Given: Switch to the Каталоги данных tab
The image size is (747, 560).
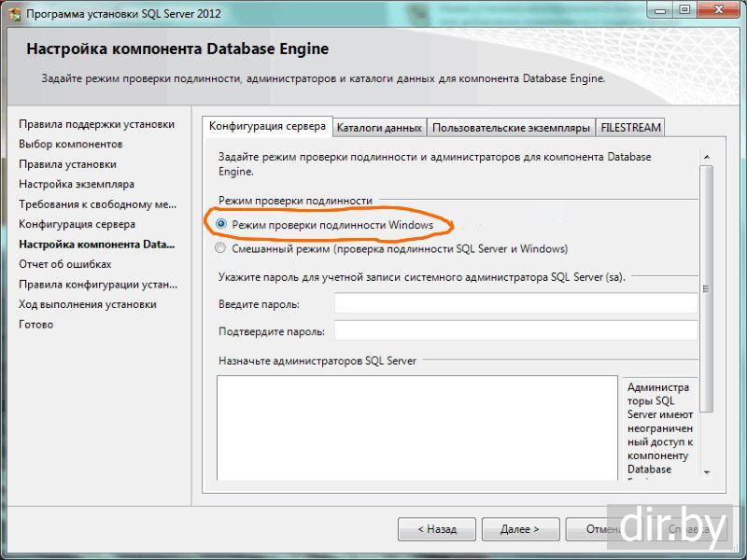Looking at the screenshot, I should click(379, 128).
